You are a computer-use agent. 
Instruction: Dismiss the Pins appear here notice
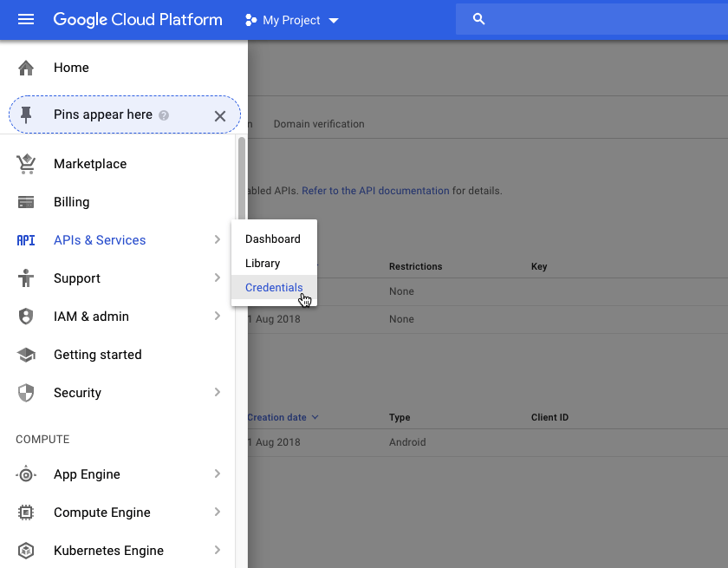pyautogui.click(x=219, y=114)
